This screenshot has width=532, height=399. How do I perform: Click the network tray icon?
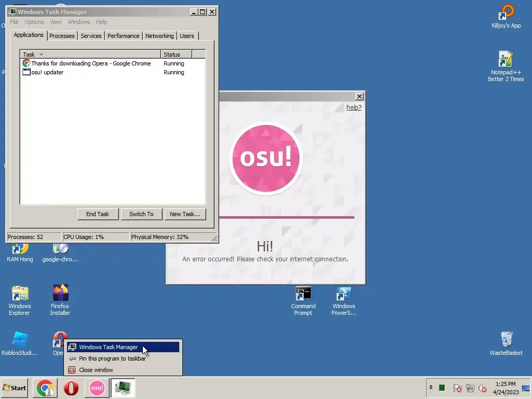click(x=470, y=388)
